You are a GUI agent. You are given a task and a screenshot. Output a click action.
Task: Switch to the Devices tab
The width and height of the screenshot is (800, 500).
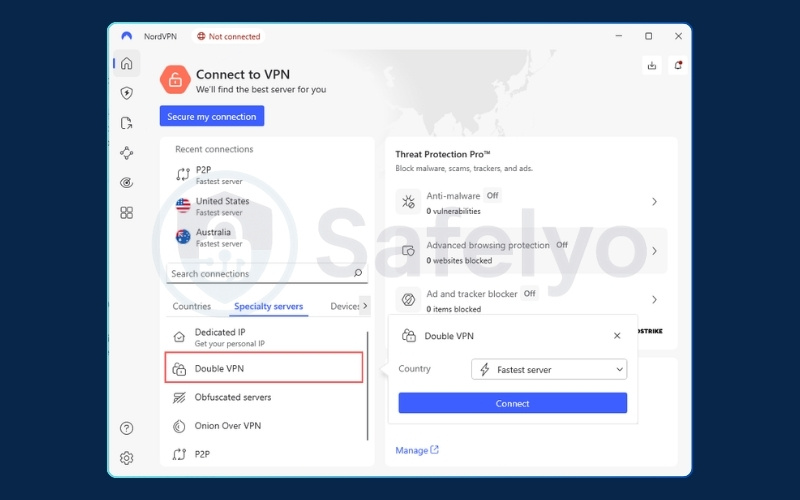point(344,306)
